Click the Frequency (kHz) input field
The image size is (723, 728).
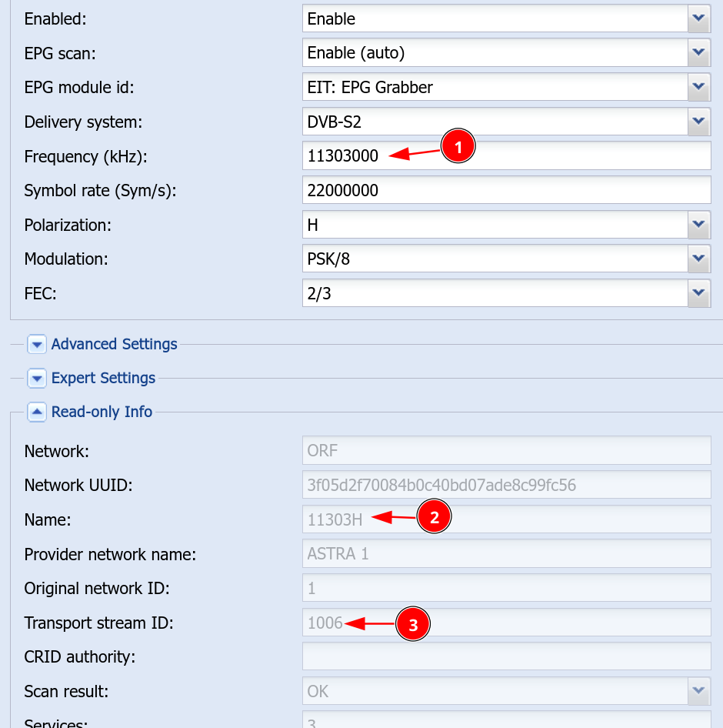pyautogui.click(x=506, y=156)
